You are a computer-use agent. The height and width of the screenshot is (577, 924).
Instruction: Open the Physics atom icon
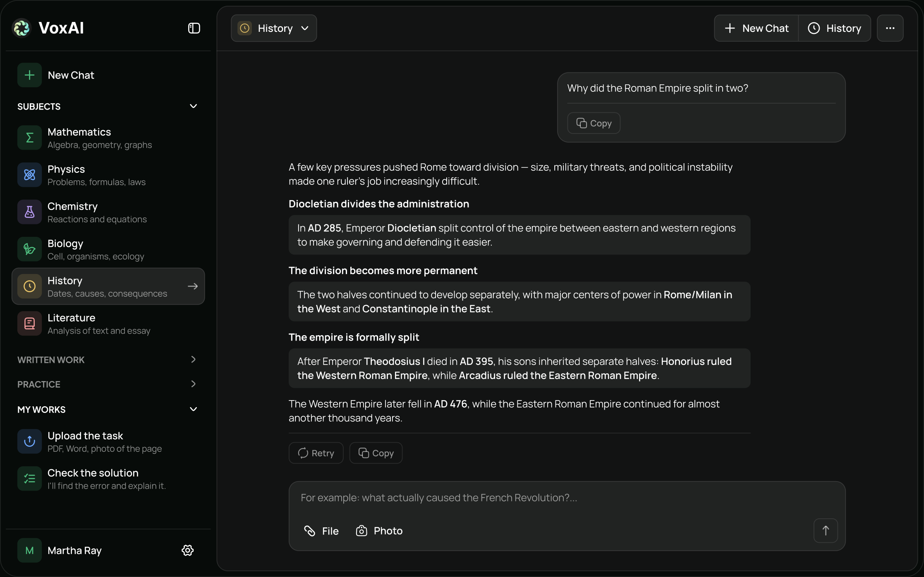point(29,175)
